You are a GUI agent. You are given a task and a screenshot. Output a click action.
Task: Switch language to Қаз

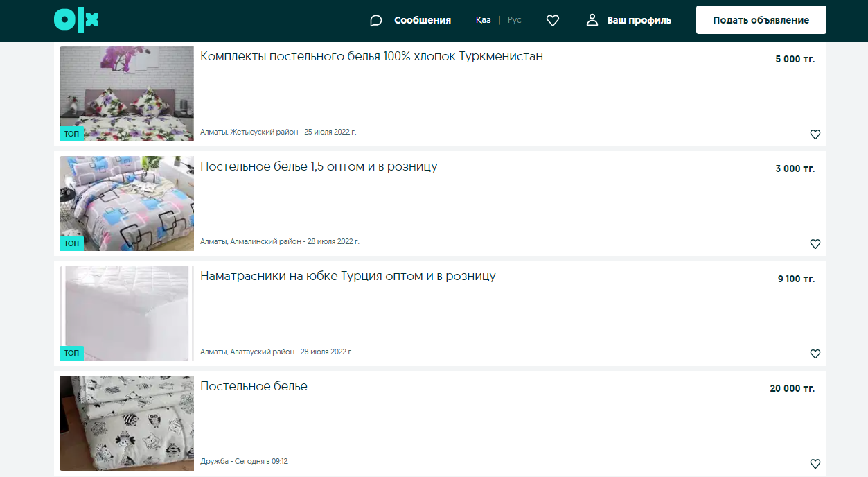pos(484,20)
